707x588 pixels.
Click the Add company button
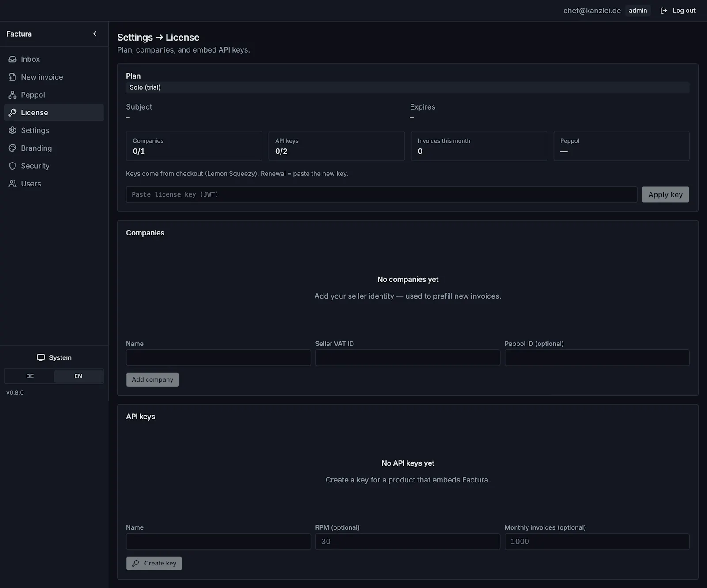[152, 379]
